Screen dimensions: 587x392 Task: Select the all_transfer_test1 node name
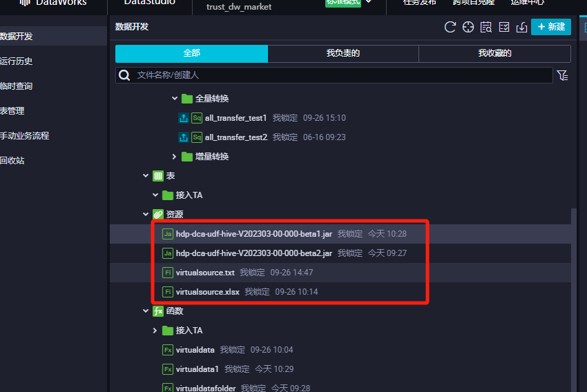pos(236,118)
